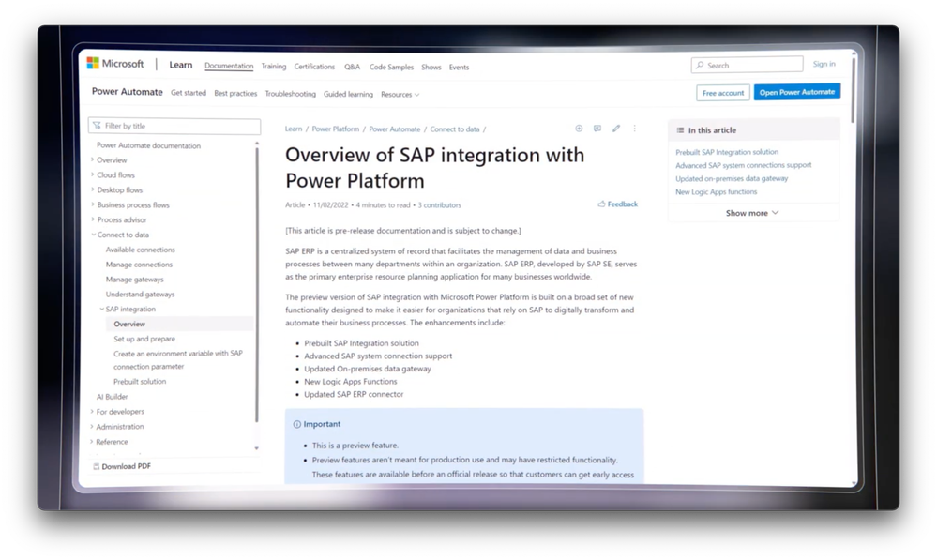Image resolution: width=937 pixels, height=560 pixels.
Task: Open Prebuilt solution in sidebar
Action: click(x=140, y=381)
